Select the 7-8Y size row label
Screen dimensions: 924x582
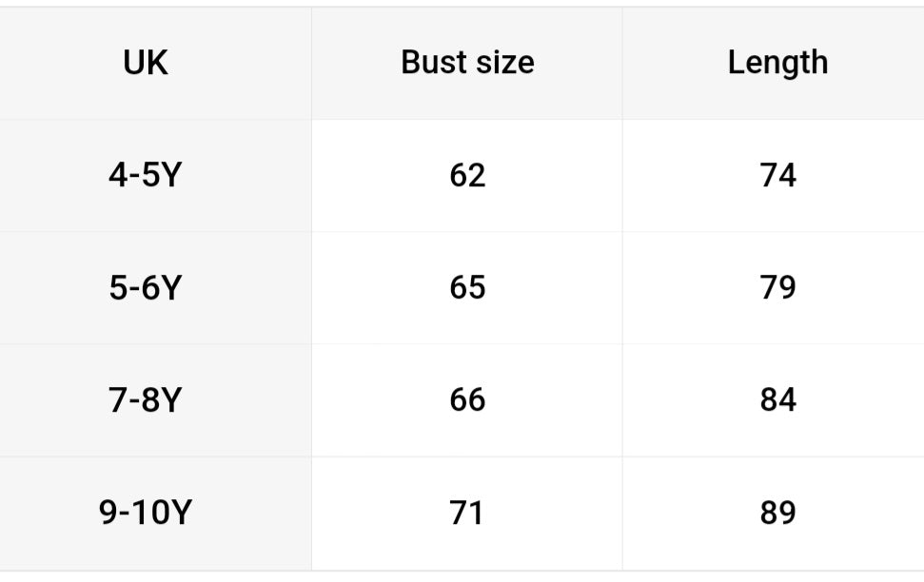(145, 400)
